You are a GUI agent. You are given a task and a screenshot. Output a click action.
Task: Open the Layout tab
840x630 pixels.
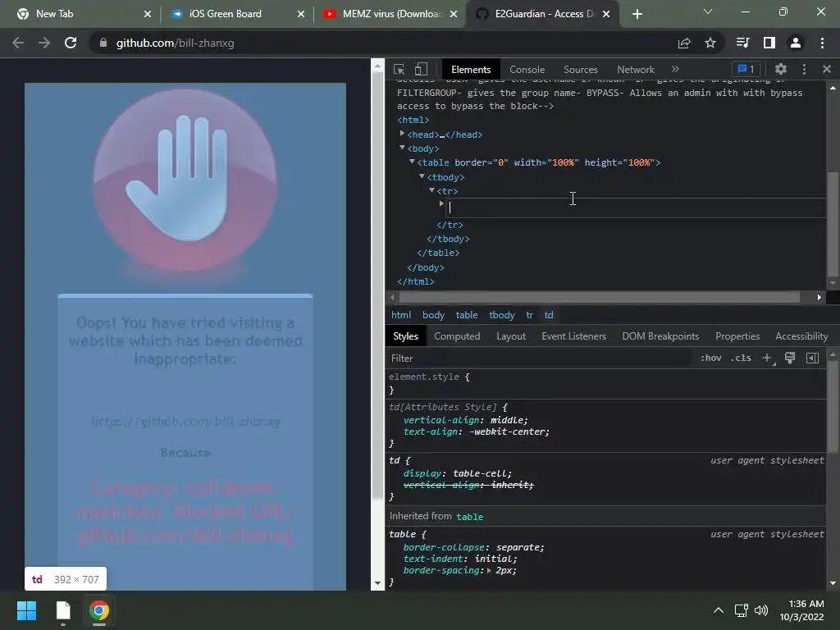pyautogui.click(x=510, y=336)
